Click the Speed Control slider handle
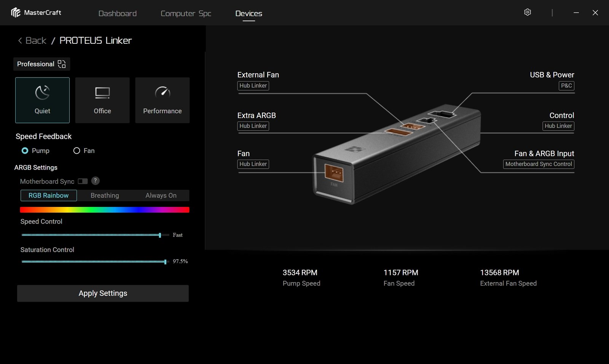The image size is (609, 364). (x=160, y=235)
